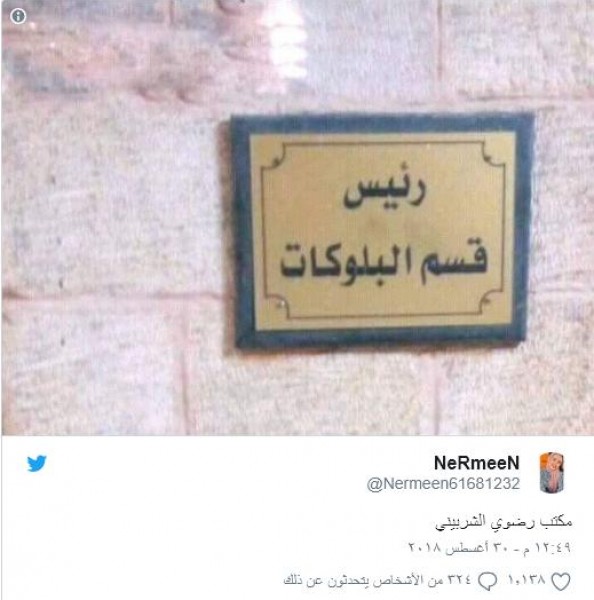The width and height of the screenshot is (594, 600).
Task: Open the NeRmeeN display name link
Action: (x=477, y=463)
